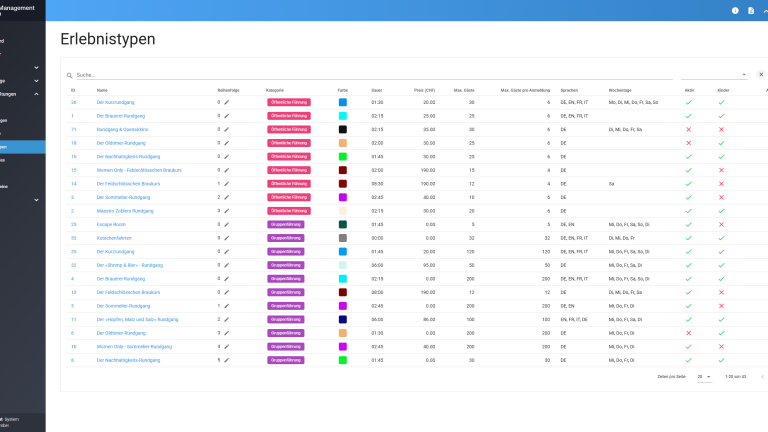Edit order for Kutschenfahrten row
Image resolution: width=768 pixels, height=432 pixels.
(x=227, y=238)
